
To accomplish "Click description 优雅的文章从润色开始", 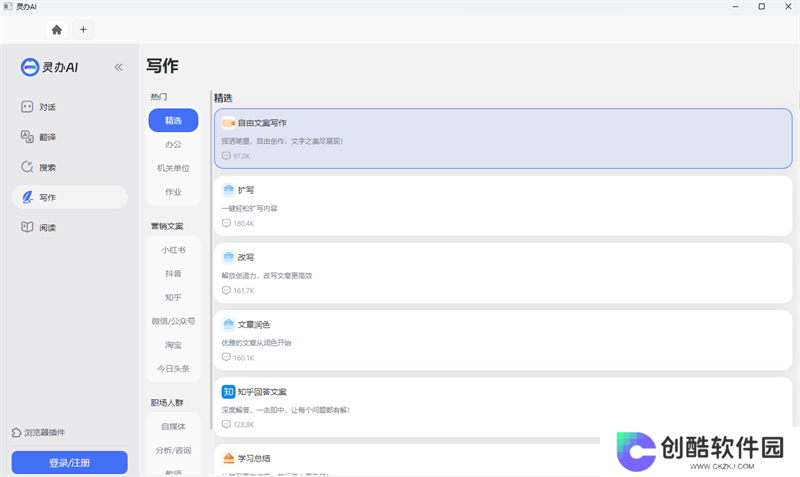I will [x=256, y=343].
